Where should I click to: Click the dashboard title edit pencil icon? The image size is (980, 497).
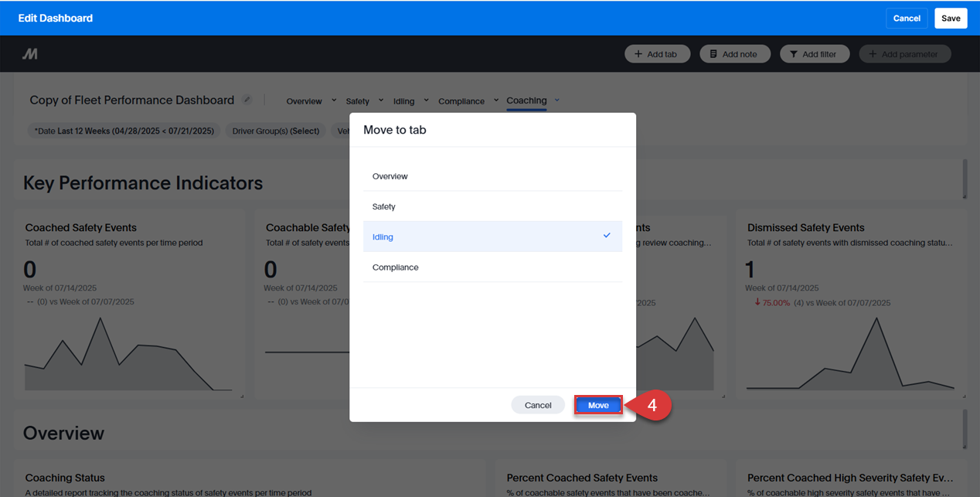pos(247,100)
